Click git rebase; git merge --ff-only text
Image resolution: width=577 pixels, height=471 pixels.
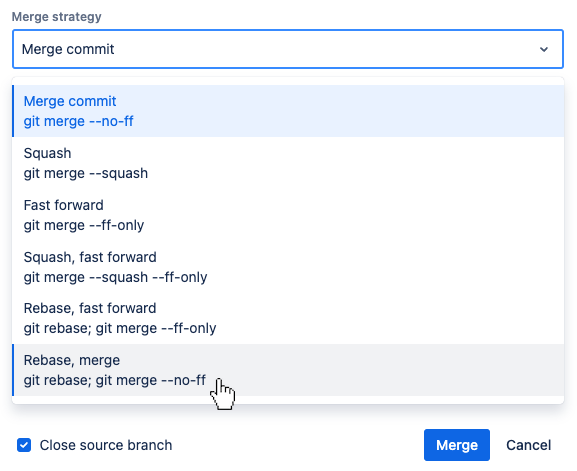(120, 328)
